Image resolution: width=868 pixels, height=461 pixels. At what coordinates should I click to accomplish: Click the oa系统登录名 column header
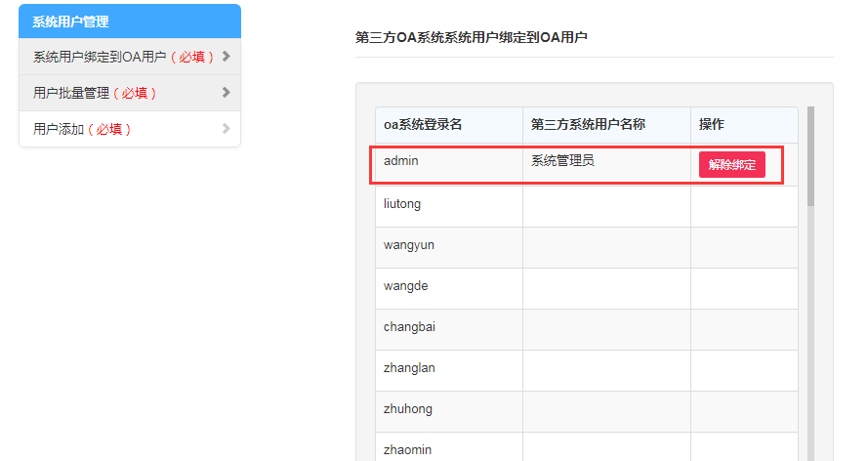click(423, 125)
